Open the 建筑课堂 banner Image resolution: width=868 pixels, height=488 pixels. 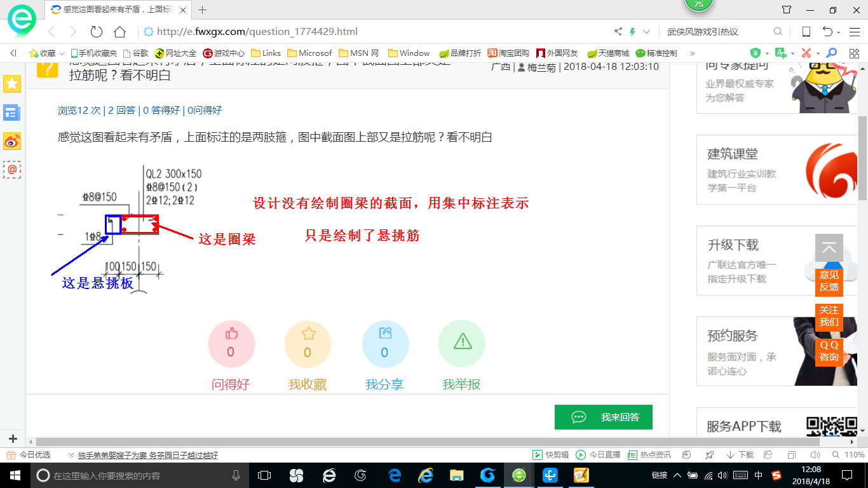777,169
